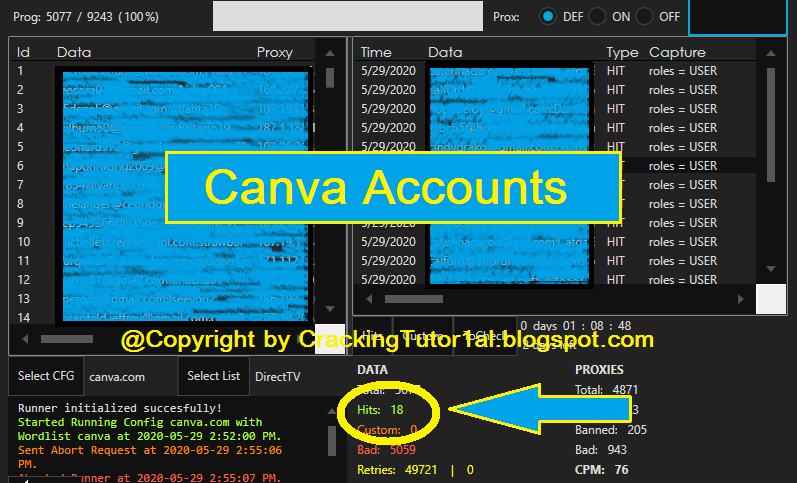Image resolution: width=797 pixels, height=483 pixels.
Task: Click down arrow of left table scrollbar
Action: (x=330, y=309)
